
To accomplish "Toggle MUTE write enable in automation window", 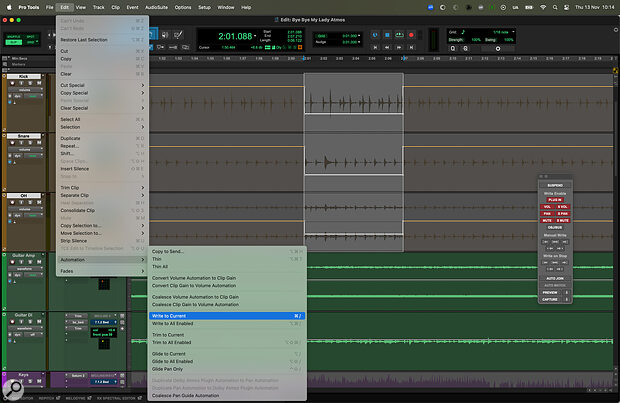I will pyautogui.click(x=547, y=220).
